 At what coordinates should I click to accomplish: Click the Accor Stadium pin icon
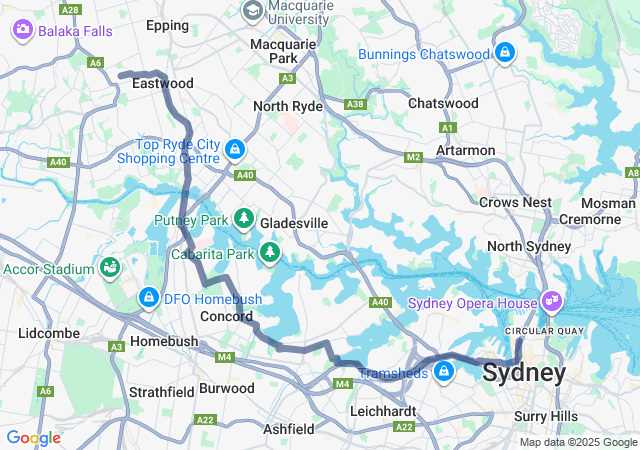click(x=110, y=268)
